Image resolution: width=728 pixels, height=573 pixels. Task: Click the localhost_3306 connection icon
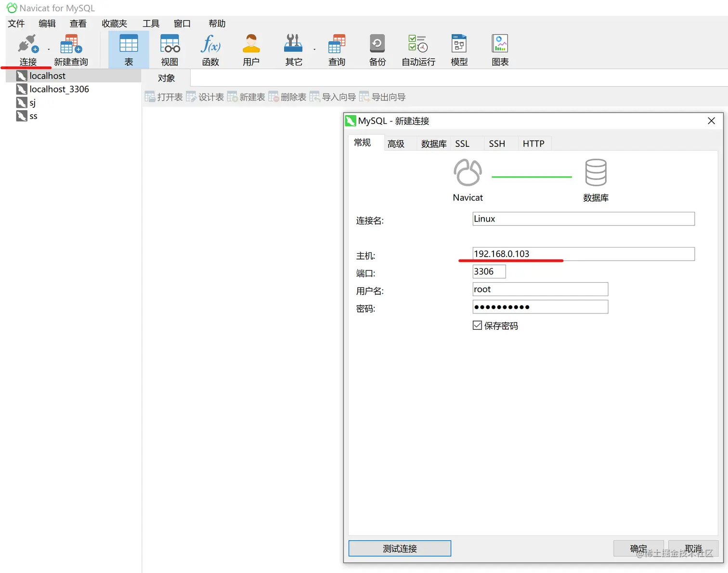tap(22, 89)
